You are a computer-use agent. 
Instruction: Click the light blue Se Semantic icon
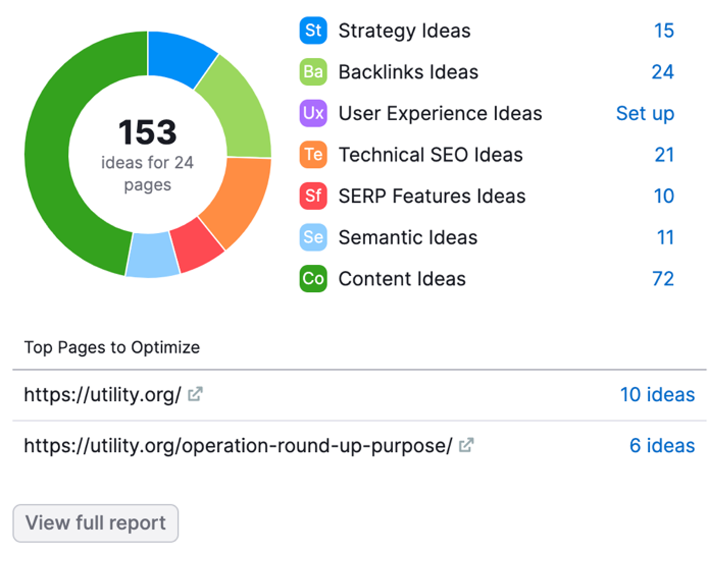313,238
